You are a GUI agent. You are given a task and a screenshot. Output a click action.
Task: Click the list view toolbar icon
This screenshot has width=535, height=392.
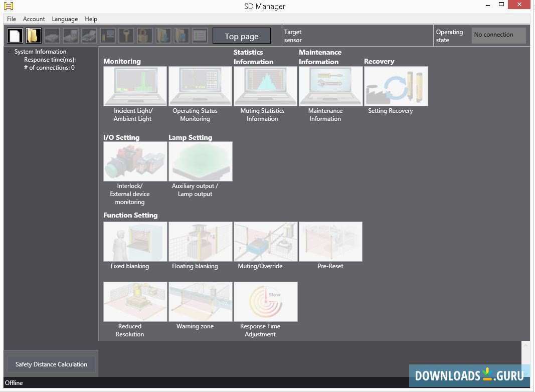click(200, 36)
